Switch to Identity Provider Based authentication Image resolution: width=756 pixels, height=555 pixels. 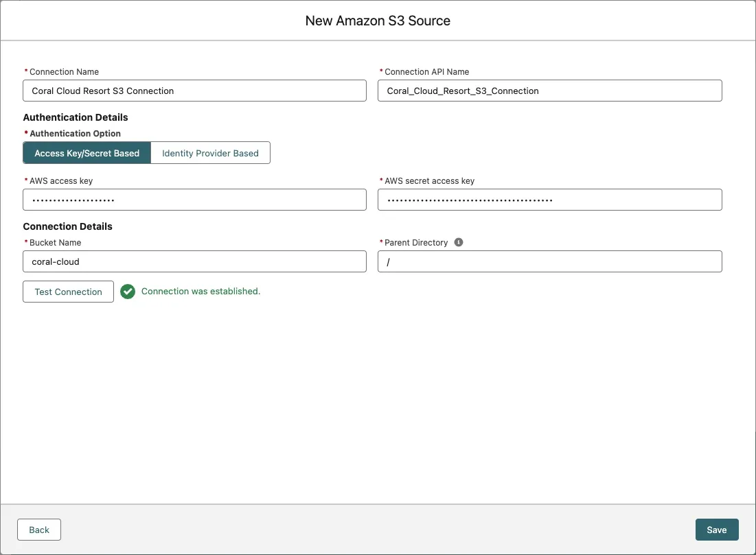(x=210, y=153)
